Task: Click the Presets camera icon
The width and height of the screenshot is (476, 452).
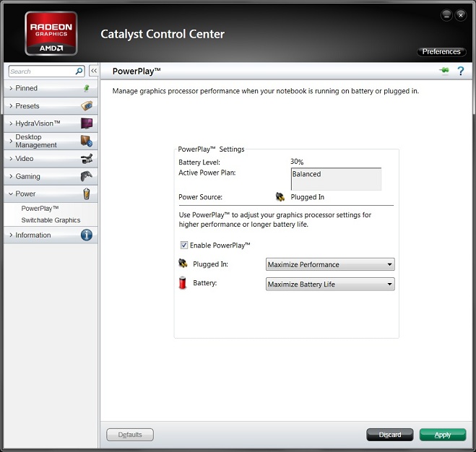Action: pyautogui.click(x=87, y=105)
